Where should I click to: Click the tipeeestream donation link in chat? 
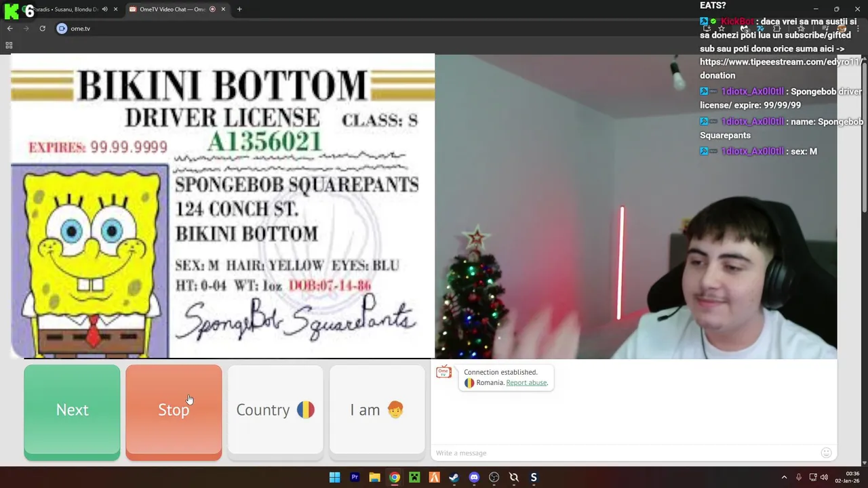780,62
